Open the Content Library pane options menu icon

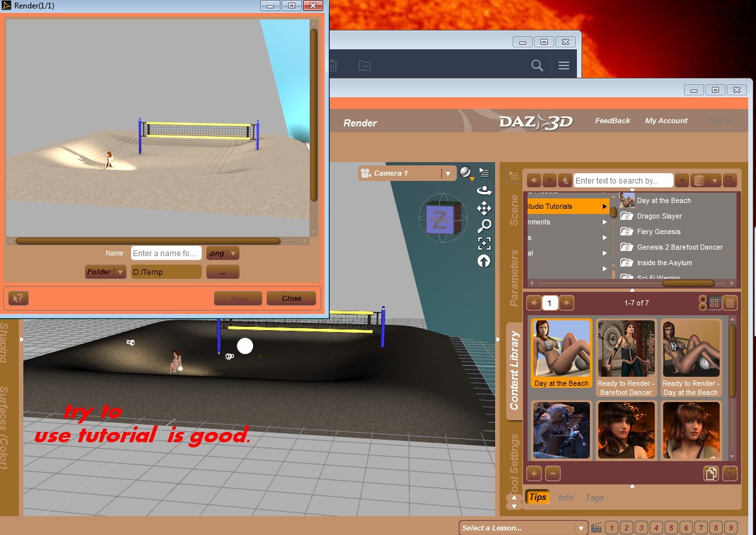click(x=514, y=176)
